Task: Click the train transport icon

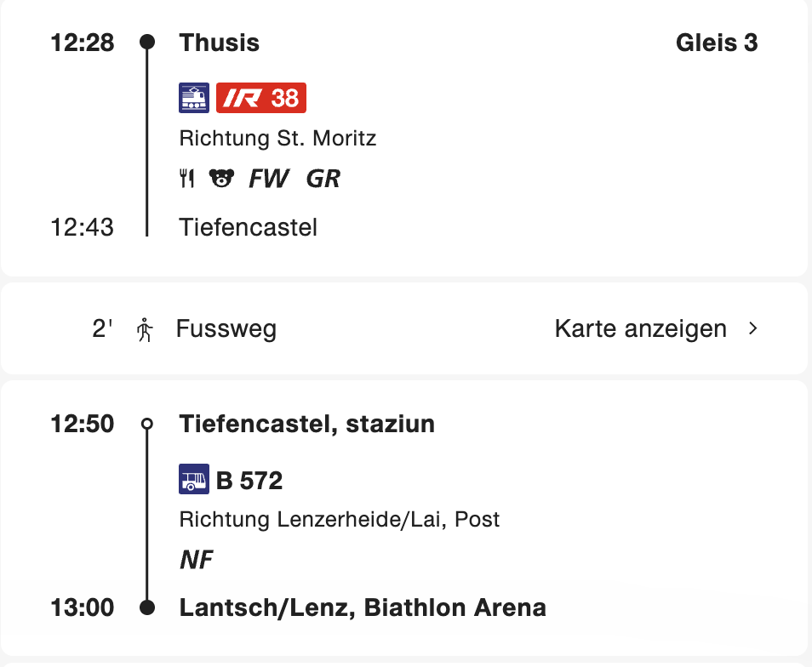Action: pos(194,98)
